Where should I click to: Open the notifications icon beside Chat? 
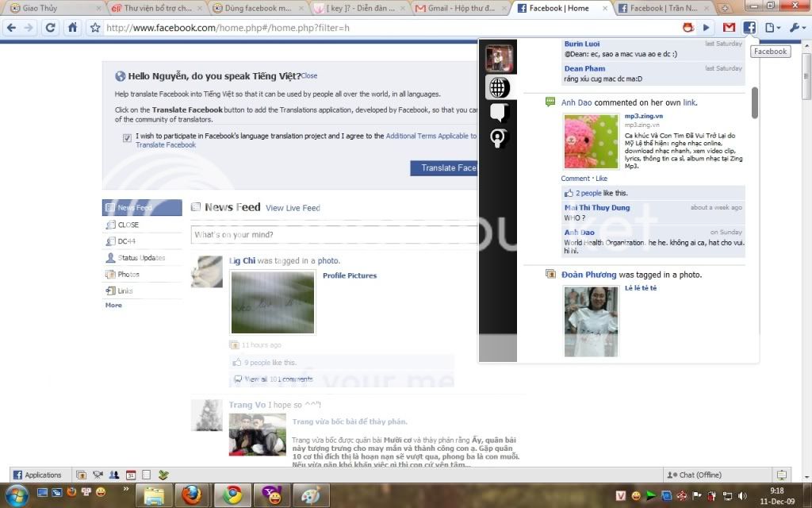pyautogui.click(x=781, y=475)
